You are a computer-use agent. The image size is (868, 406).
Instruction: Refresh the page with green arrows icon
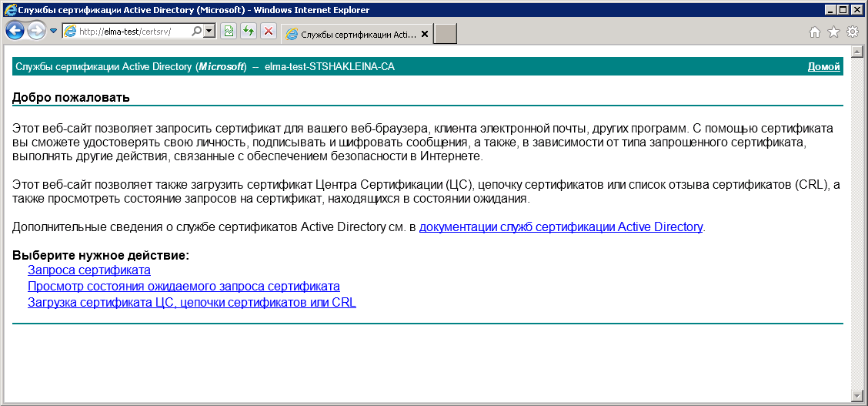249,32
